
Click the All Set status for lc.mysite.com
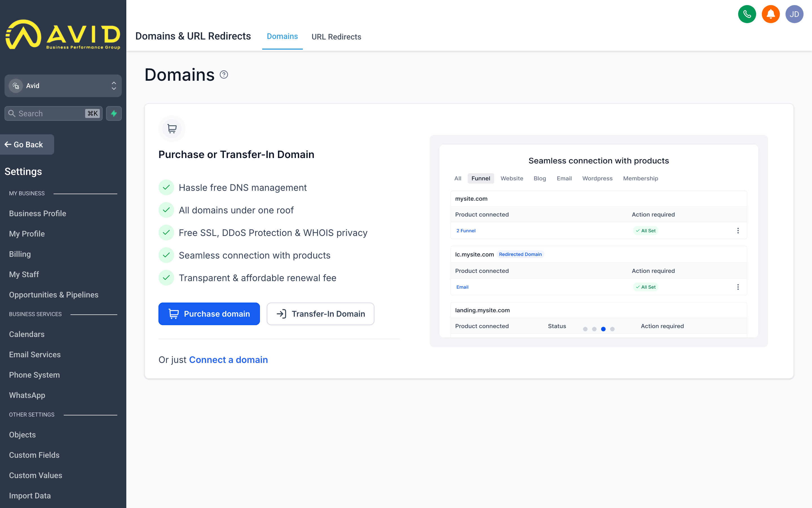[646, 287]
